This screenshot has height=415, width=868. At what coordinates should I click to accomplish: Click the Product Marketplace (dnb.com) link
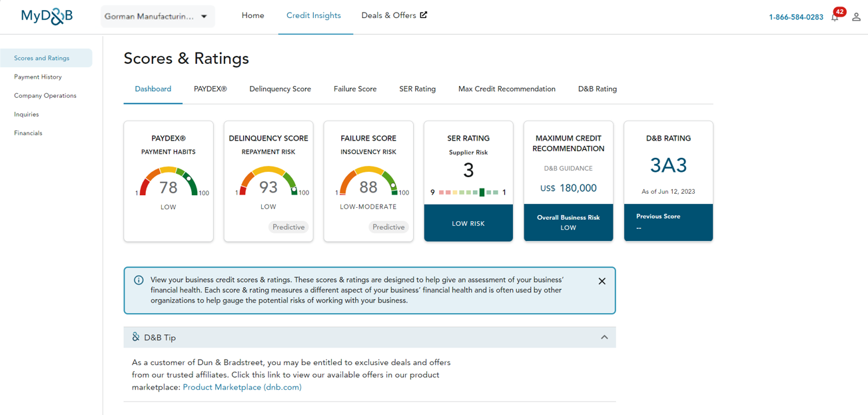(242, 387)
